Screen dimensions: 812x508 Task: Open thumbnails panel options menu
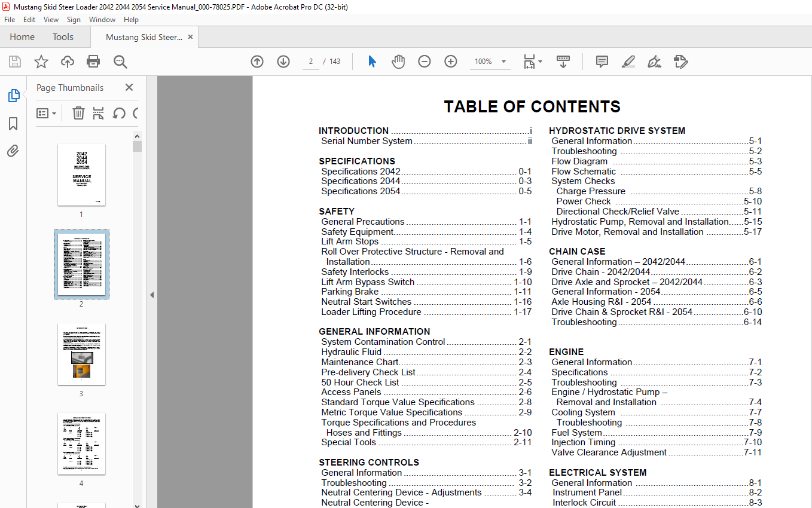46,113
